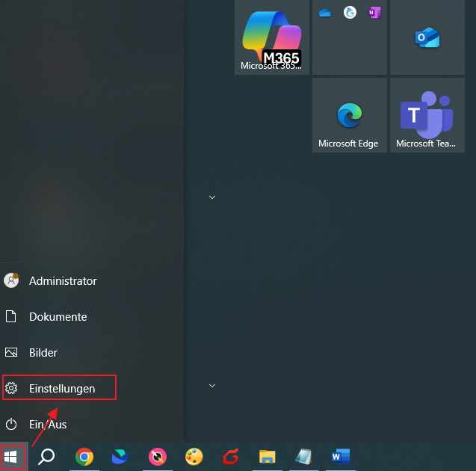Viewport: 476px width, 471px height.
Task: Launch Microsoft Word from taskbar
Action: click(x=340, y=457)
